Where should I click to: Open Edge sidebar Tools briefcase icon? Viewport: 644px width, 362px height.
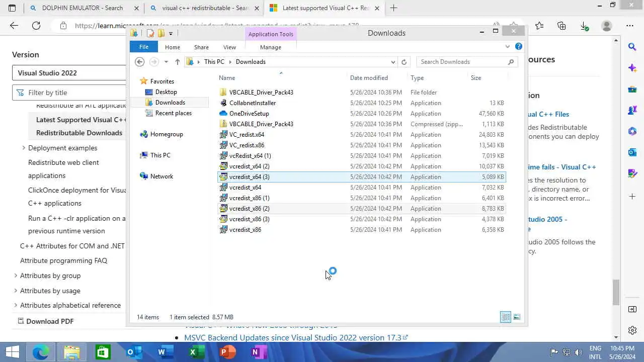[632, 89]
